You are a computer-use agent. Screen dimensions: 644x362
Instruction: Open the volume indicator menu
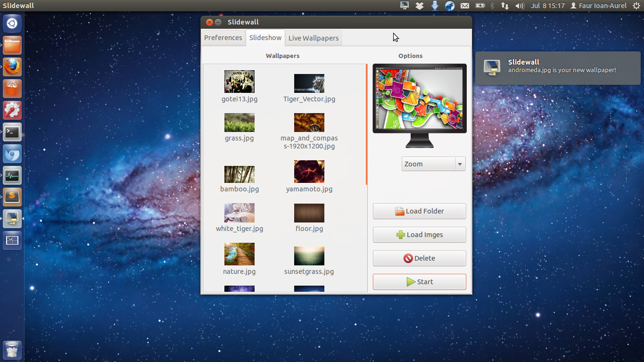520,6
